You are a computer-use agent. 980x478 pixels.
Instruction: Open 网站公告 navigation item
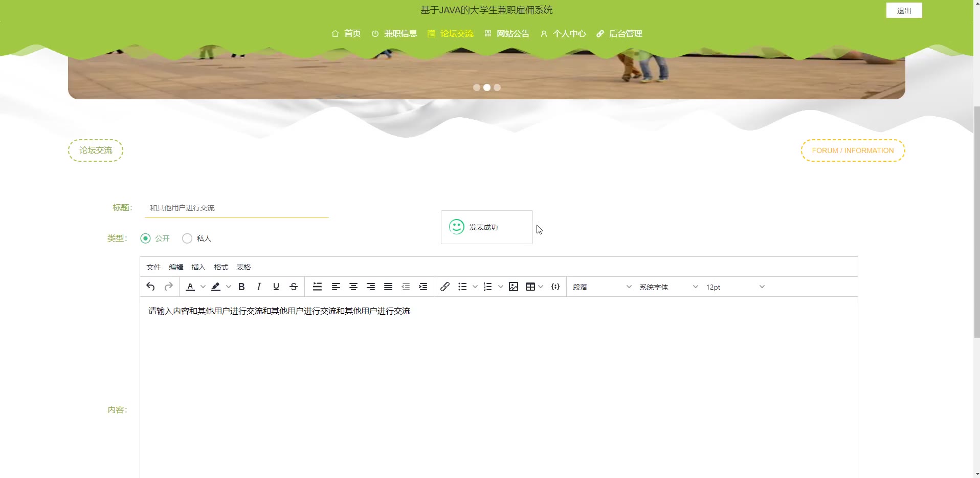[x=507, y=34]
